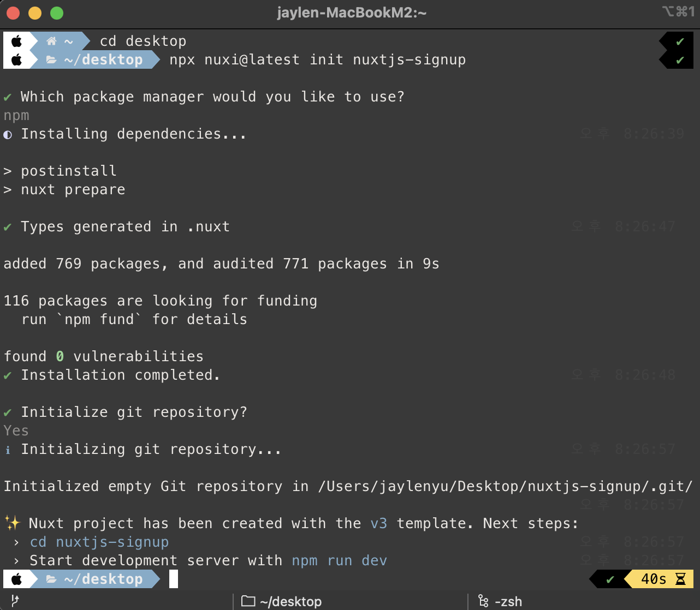Click the hourglass icon next to 40s
The width and height of the screenshot is (700, 610).
(x=680, y=579)
